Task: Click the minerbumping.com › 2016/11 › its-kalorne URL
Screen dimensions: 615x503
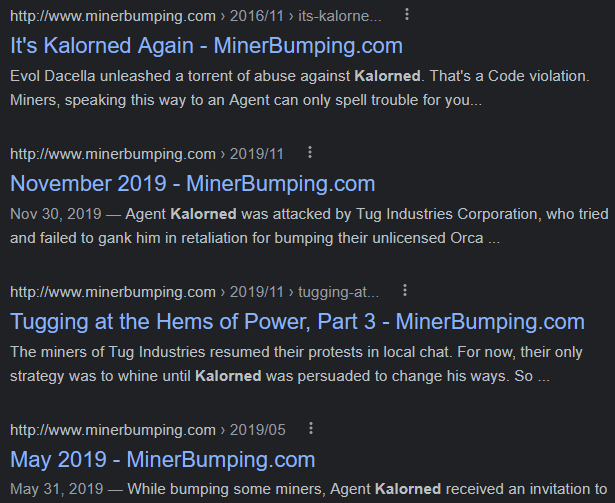Action: tap(196, 16)
